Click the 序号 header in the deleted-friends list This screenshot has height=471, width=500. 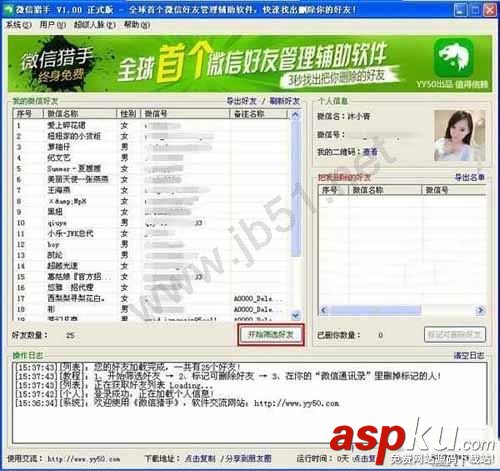334,190
